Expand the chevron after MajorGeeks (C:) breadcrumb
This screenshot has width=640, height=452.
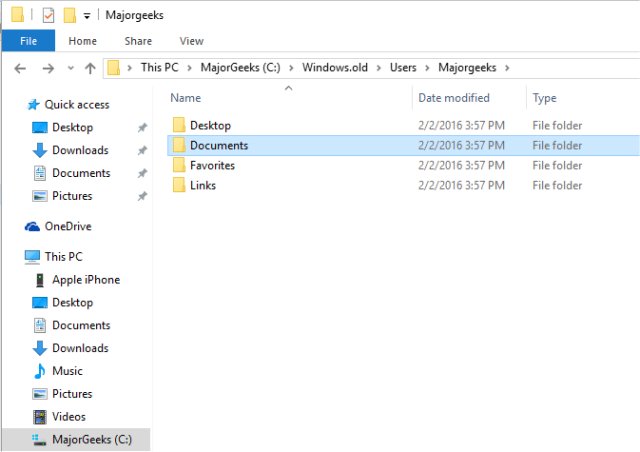(x=291, y=68)
